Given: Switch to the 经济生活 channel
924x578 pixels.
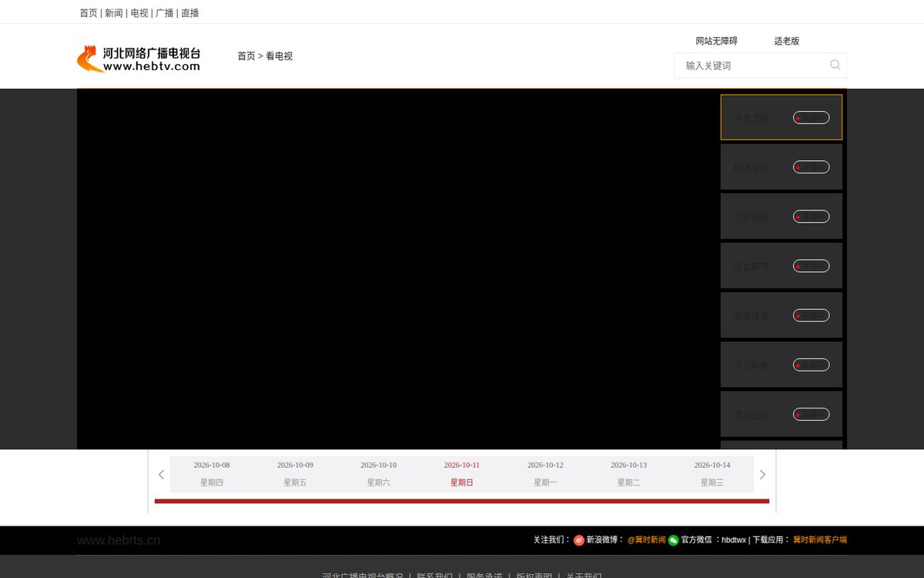Looking at the screenshot, I should pyautogui.click(x=782, y=166).
